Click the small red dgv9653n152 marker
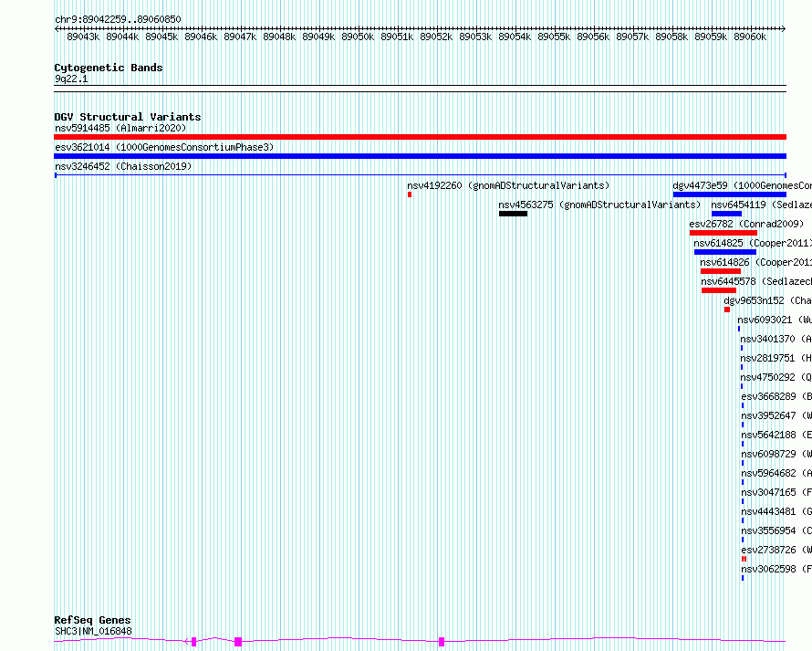The width and height of the screenshot is (812, 651). (727, 310)
